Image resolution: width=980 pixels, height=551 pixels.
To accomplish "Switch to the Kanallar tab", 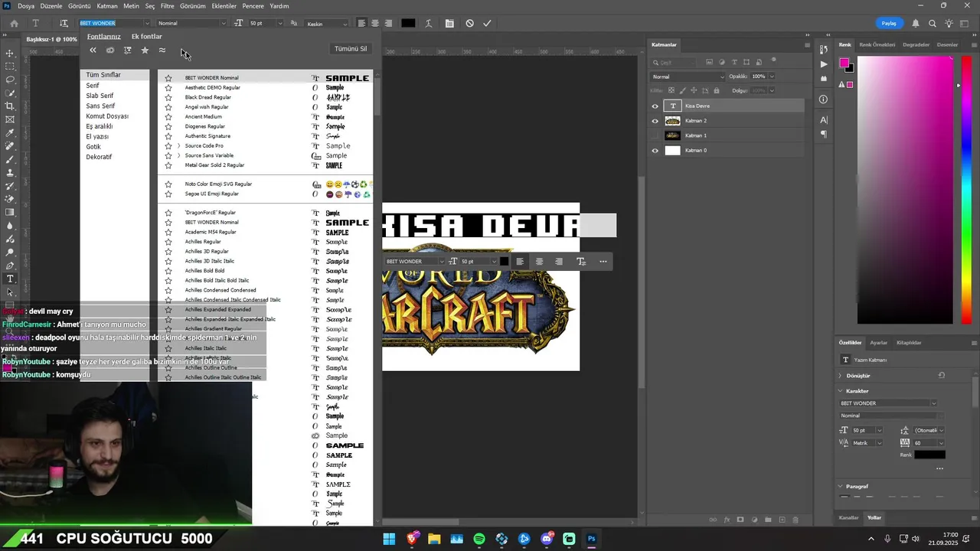I will (848, 517).
